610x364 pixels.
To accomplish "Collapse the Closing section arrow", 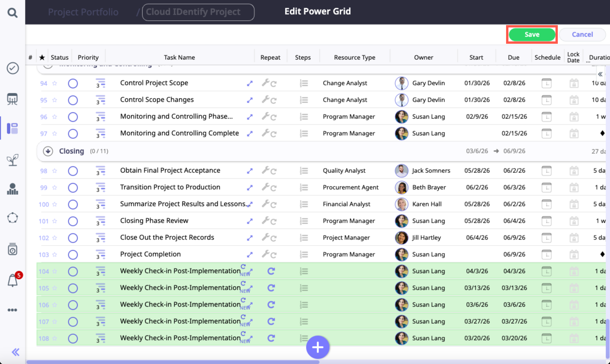I will [48, 151].
